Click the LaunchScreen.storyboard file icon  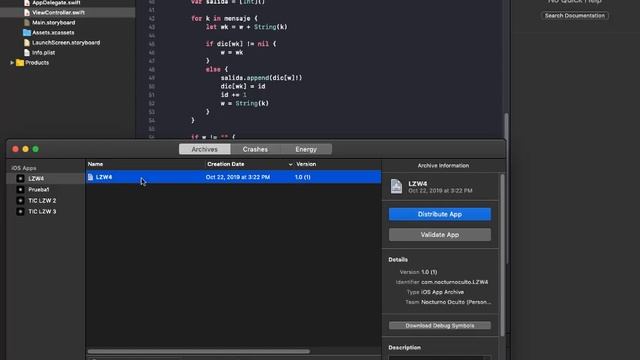click(27, 42)
